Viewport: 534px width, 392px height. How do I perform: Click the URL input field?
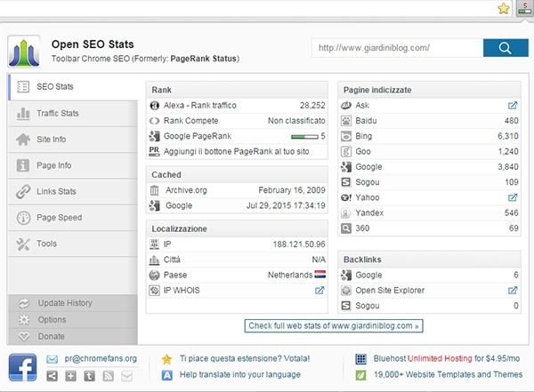398,48
